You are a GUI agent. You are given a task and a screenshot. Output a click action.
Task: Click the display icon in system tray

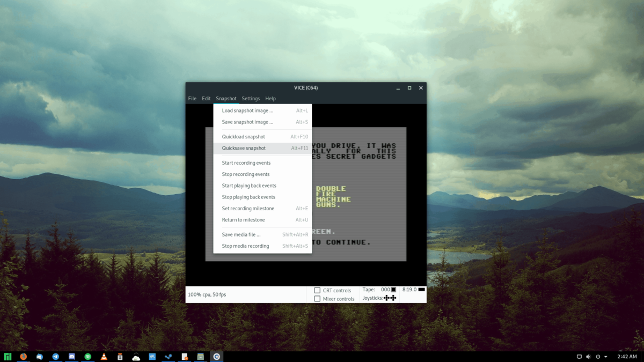579,357
